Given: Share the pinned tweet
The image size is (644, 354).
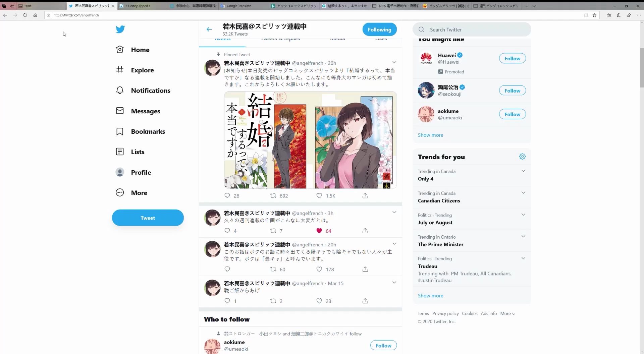Looking at the screenshot, I should [365, 195].
